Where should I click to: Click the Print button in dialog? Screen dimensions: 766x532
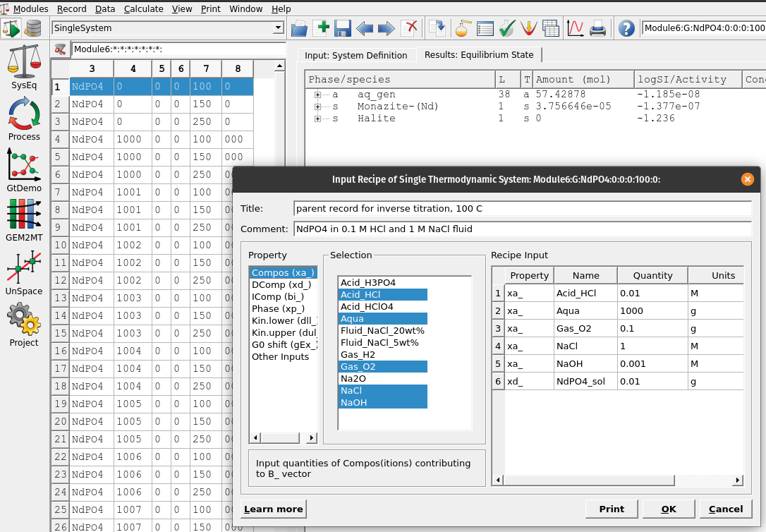[x=612, y=509]
